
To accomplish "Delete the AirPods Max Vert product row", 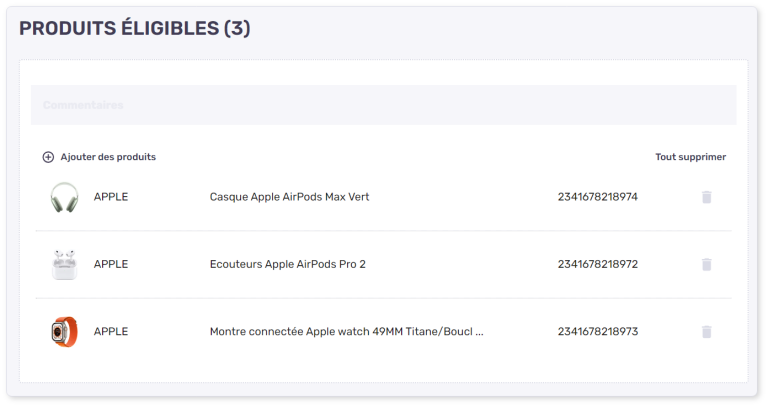I will 706,197.
